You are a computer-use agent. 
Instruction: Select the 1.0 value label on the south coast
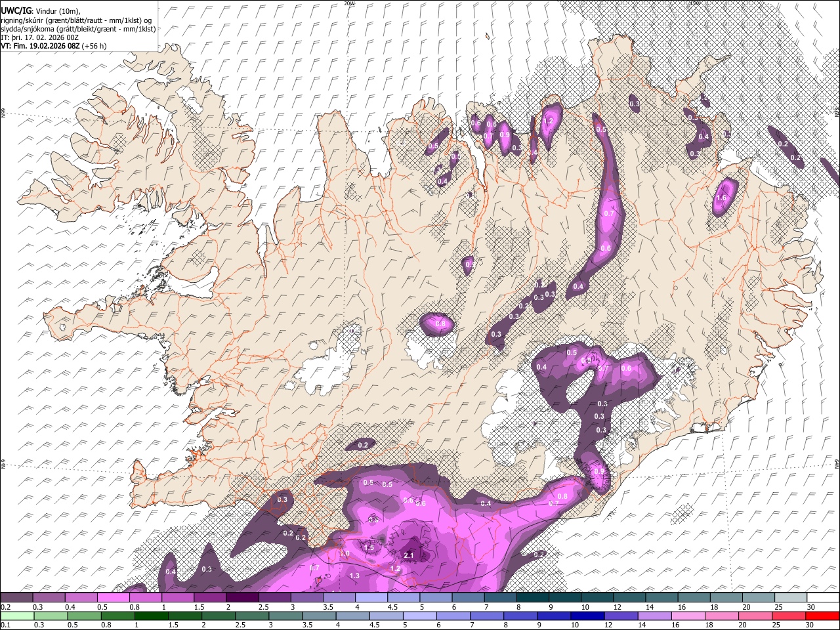click(x=345, y=553)
